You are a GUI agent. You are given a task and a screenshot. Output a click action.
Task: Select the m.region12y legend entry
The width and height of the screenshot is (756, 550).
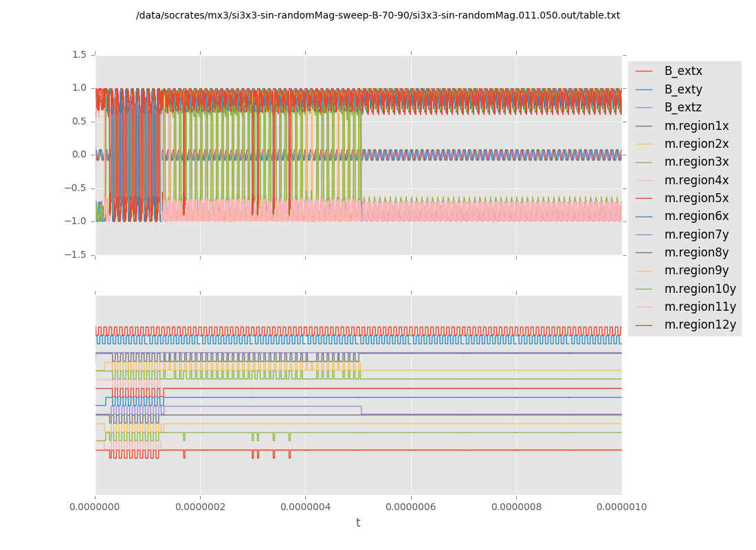(700, 324)
